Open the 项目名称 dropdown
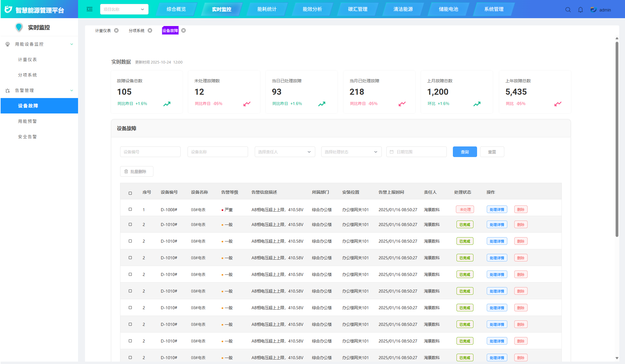 tap(124, 9)
